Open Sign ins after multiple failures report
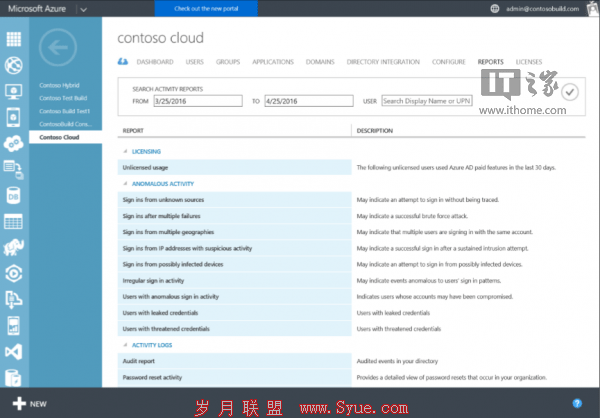 [235, 216]
